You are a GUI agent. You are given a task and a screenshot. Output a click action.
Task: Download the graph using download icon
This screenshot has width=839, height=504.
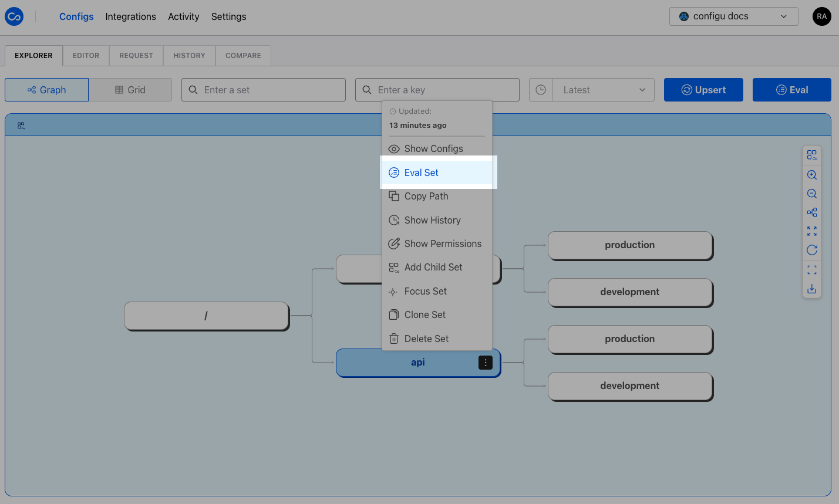[812, 289]
